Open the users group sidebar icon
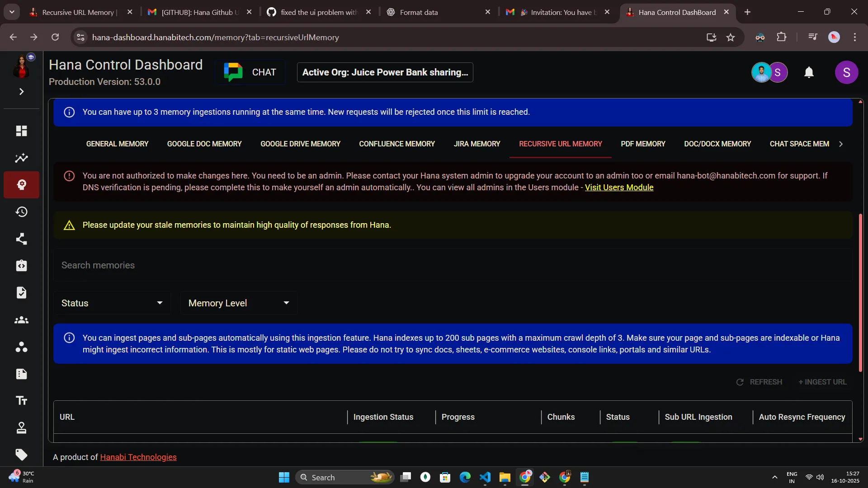868x488 pixels. [x=21, y=320]
